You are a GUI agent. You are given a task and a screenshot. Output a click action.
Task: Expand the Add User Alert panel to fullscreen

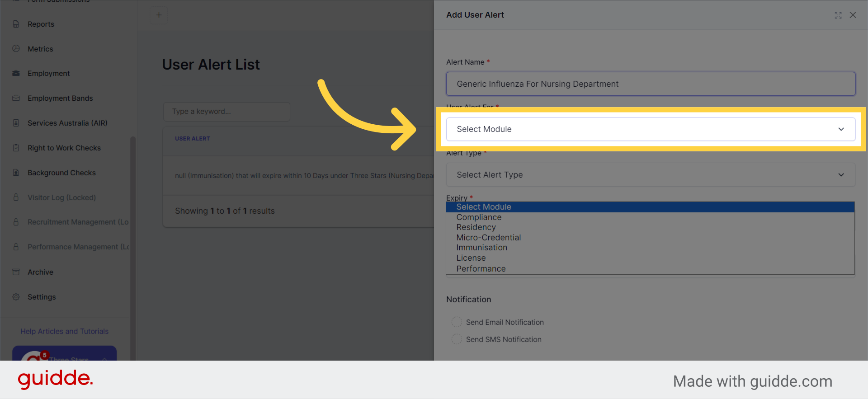pos(838,15)
